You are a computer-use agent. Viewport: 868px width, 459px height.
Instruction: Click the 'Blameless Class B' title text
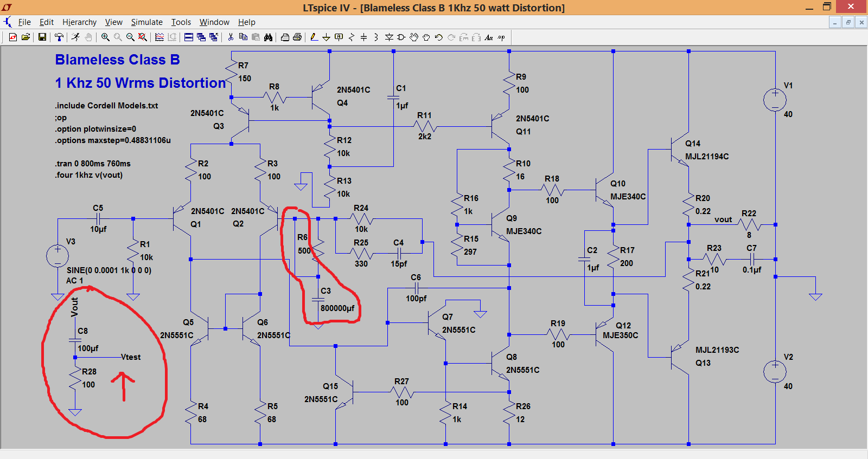pos(117,60)
